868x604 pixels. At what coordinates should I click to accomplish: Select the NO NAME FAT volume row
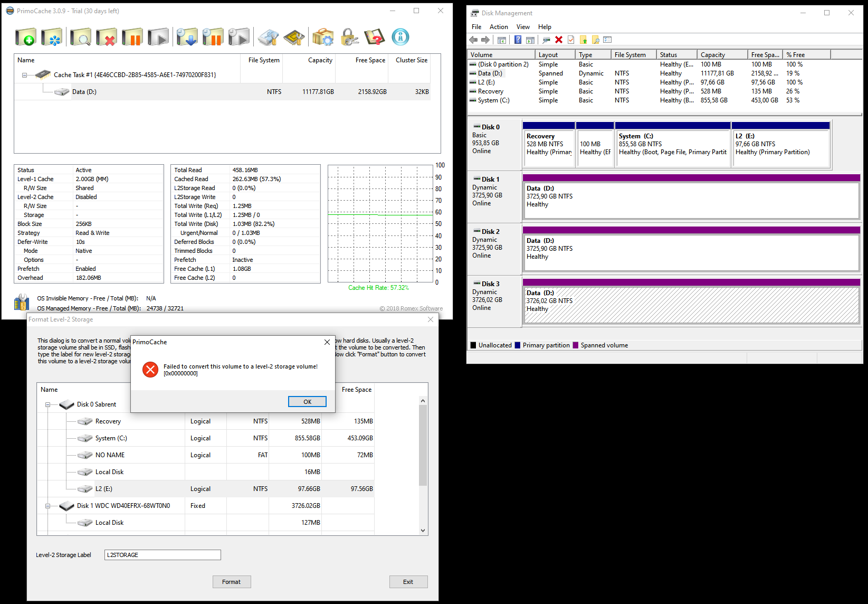coord(206,455)
